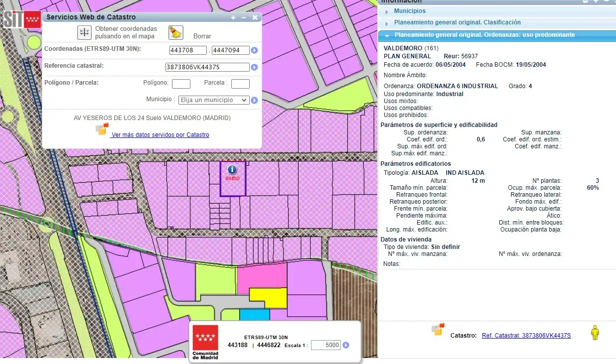Submit the Municipio parcel search arrow
Image resolution: width=616 pixels, height=364 pixels.
pyautogui.click(x=254, y=100)
